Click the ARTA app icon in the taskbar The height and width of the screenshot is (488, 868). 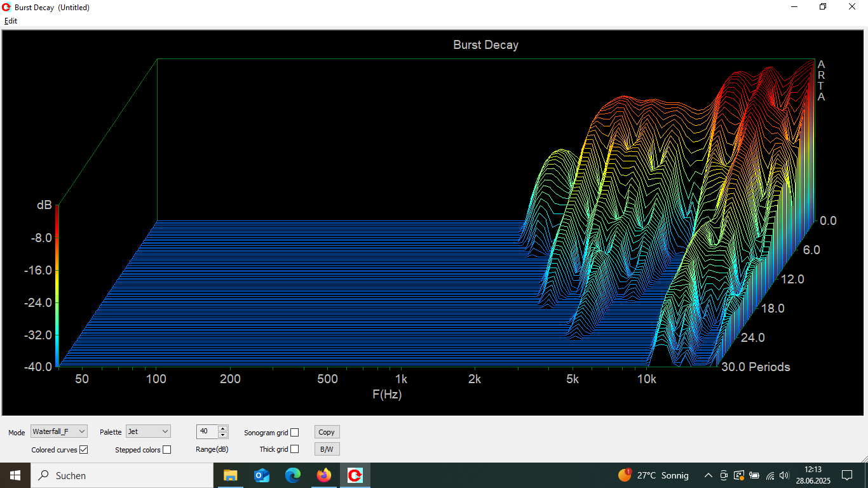355,475
